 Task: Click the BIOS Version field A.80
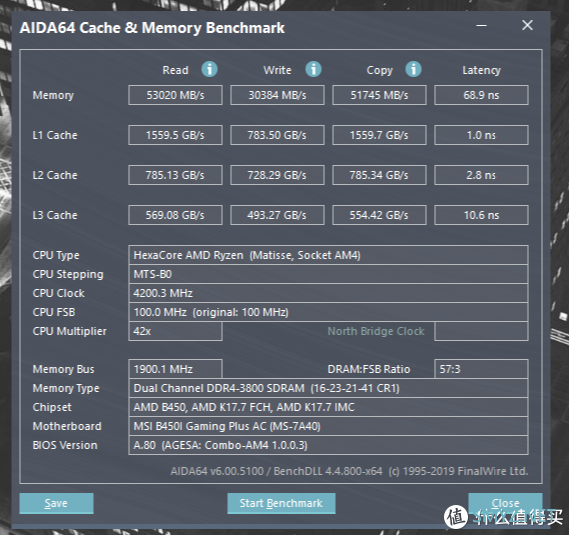[328, 445]
